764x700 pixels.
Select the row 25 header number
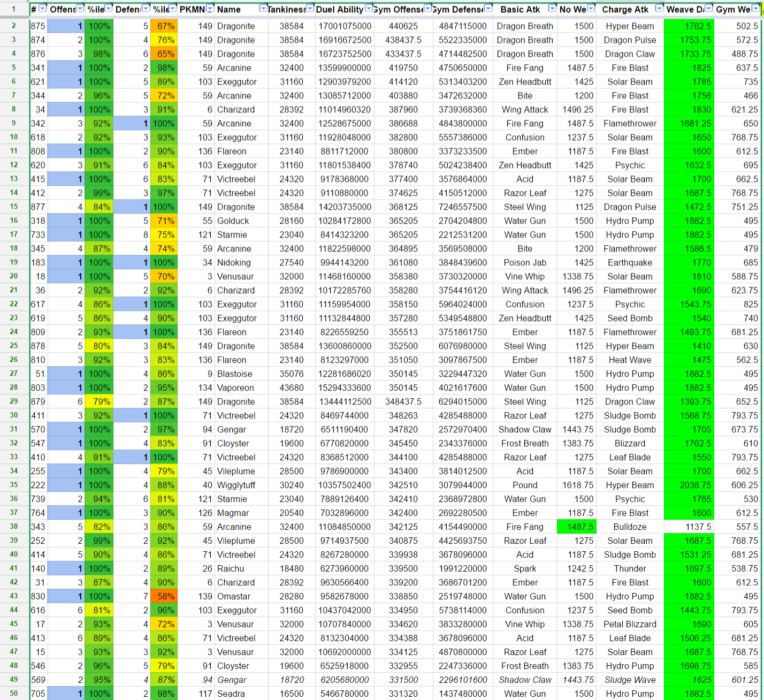[x=14, y=346]
